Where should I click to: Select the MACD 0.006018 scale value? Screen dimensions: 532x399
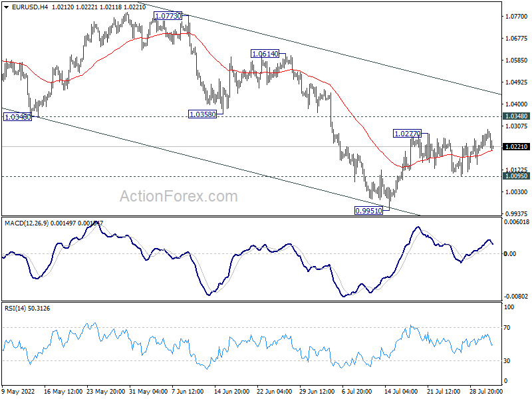pyautogui.click(x=517, y=222)
